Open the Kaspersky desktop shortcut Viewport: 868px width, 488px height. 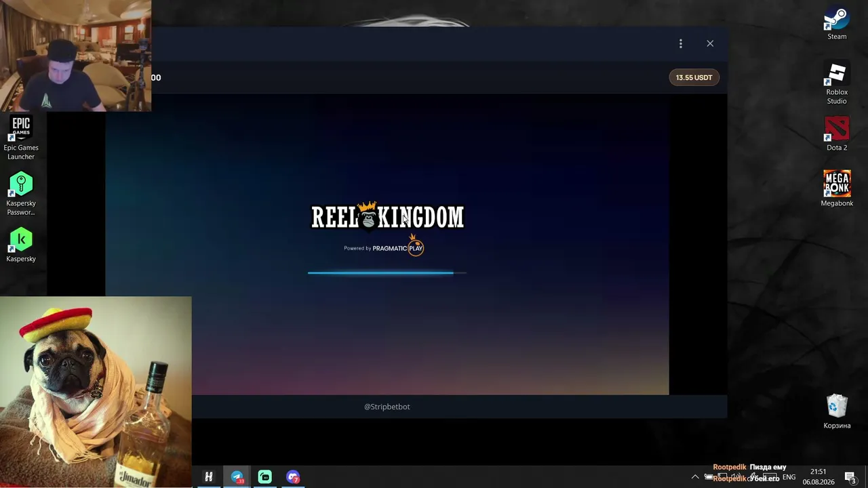pos(21,245)
